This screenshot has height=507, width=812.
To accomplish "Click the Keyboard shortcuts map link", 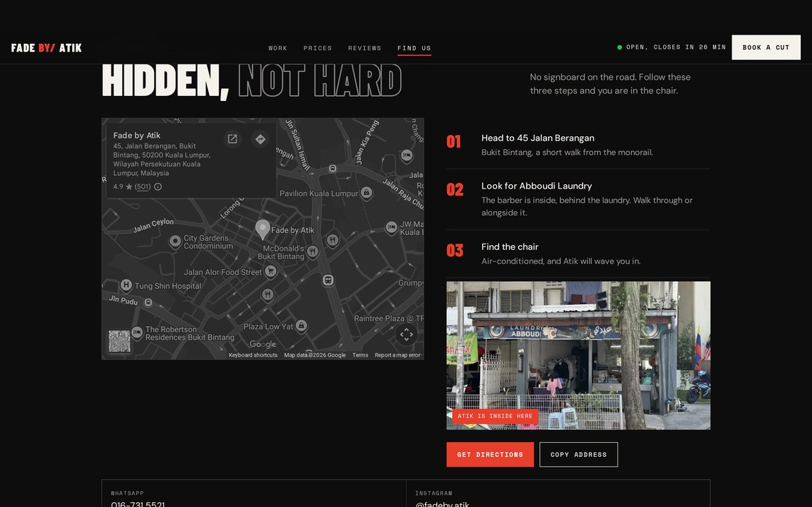I will [x=253, y=354].
